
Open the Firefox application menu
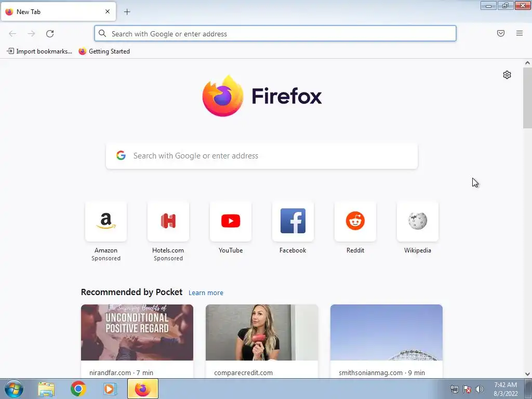520,33
